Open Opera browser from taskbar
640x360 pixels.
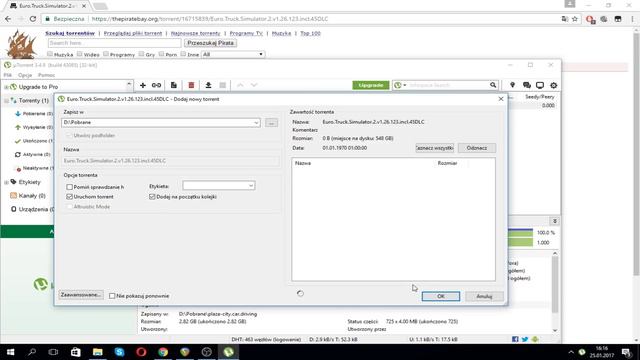click(x=141, y=352)
